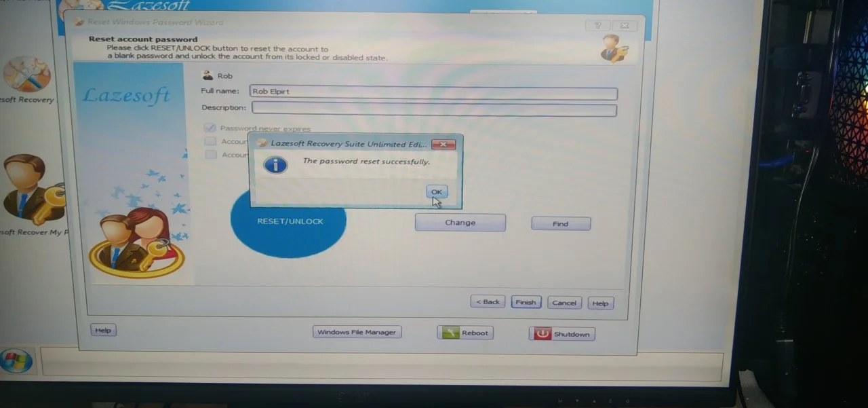
Task: Cancel the Reset Windows Password Wizard
Action: point(564,303)
